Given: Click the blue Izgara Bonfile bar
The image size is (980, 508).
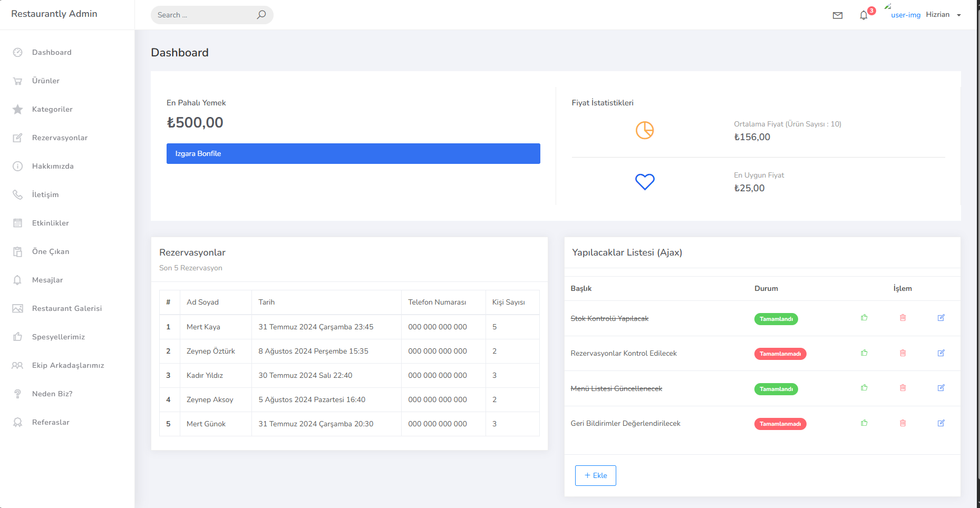Looking at the screenshot, I should pyautogui.click(x=353, y=153).
